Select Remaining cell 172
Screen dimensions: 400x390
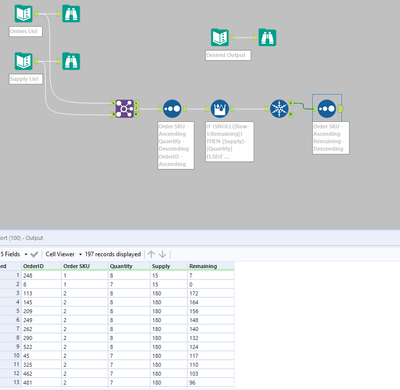point(211,293)
